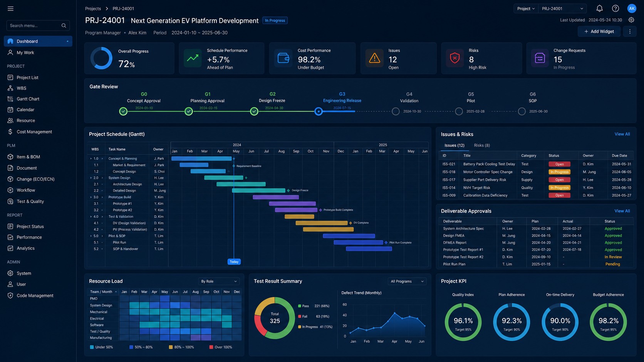Click the Schedule Performance trend icon
Screen dimensions: 644x362
point(192,58)
